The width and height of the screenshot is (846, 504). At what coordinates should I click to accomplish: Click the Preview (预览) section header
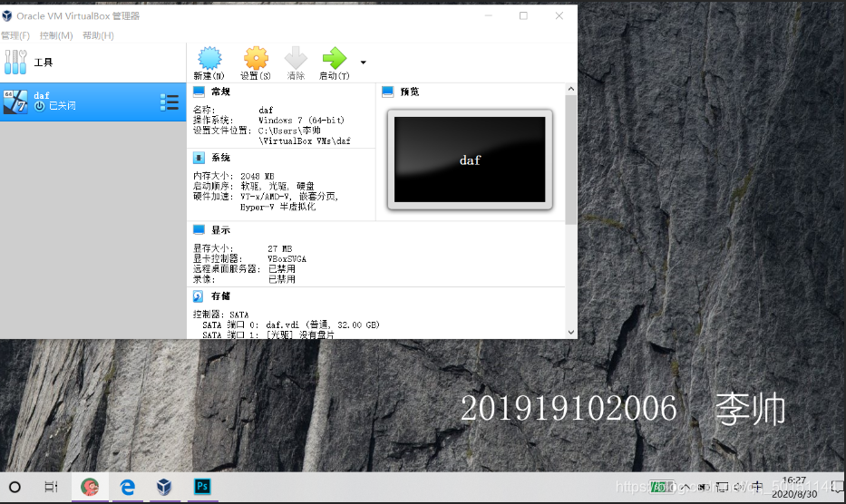click(410, 92)
